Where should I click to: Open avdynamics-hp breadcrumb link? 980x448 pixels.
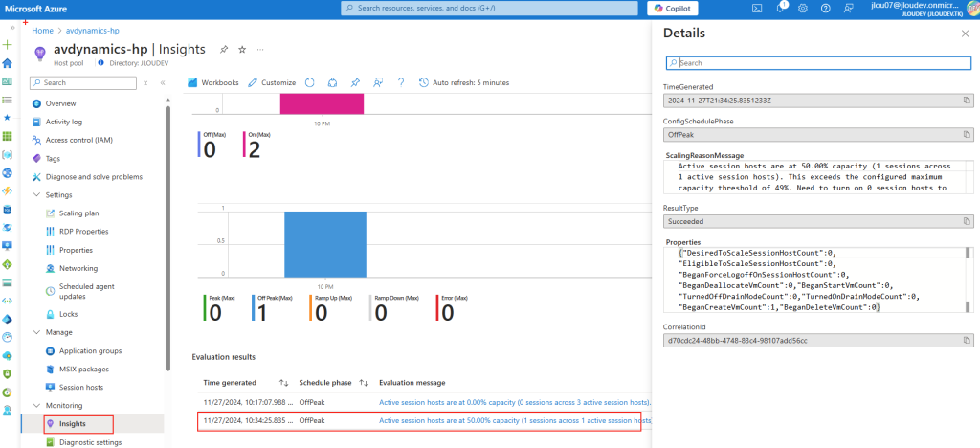(x=93, y=30)
